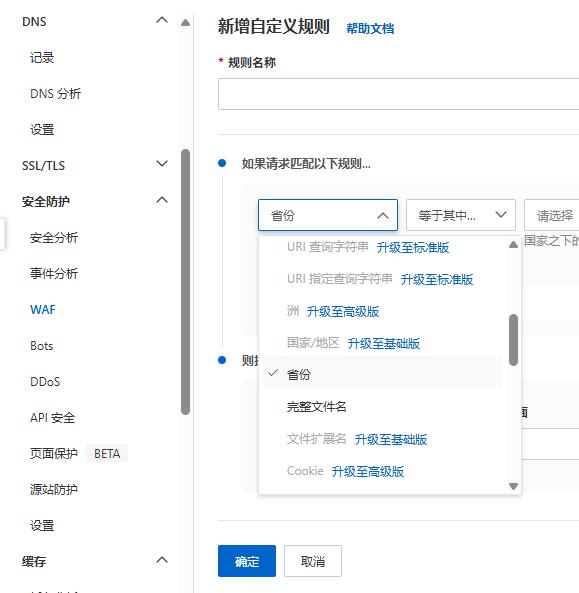The image size is (579, 593).
Task: Click sidebar scroll up arrow
Action: tap(185, 23)
